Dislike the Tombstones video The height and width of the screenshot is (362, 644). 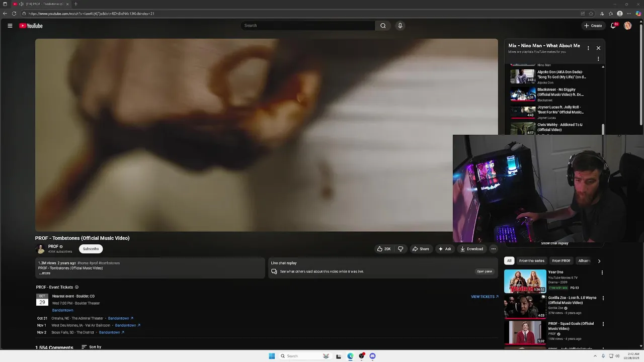pos(400,249)
